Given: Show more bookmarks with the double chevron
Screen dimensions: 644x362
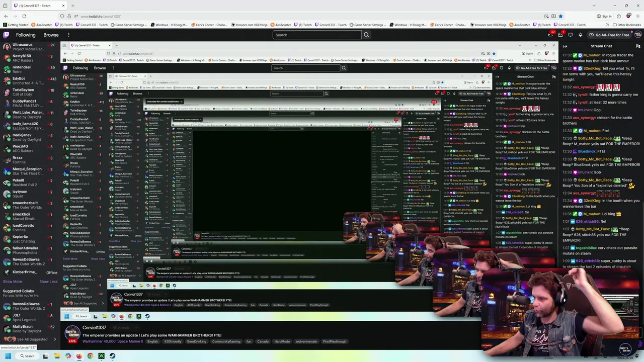Looking at the screenshot, I should click(x=607, y=25).
